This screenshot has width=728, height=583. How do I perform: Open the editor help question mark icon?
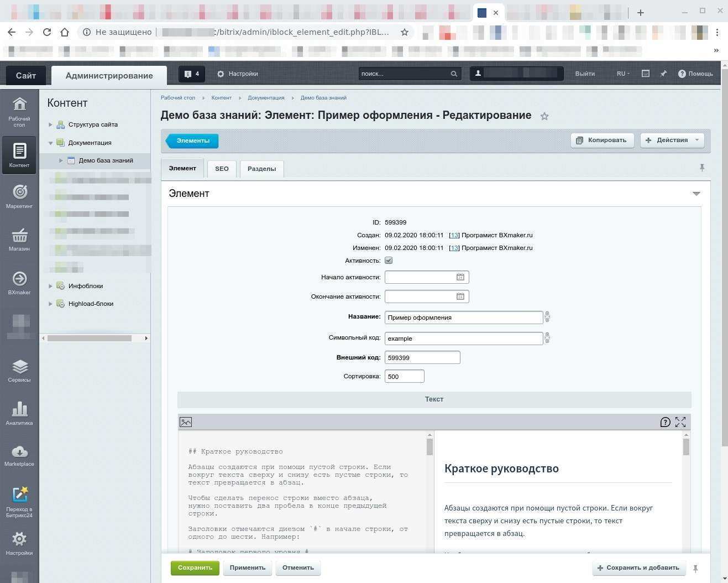tap(665, 421)
